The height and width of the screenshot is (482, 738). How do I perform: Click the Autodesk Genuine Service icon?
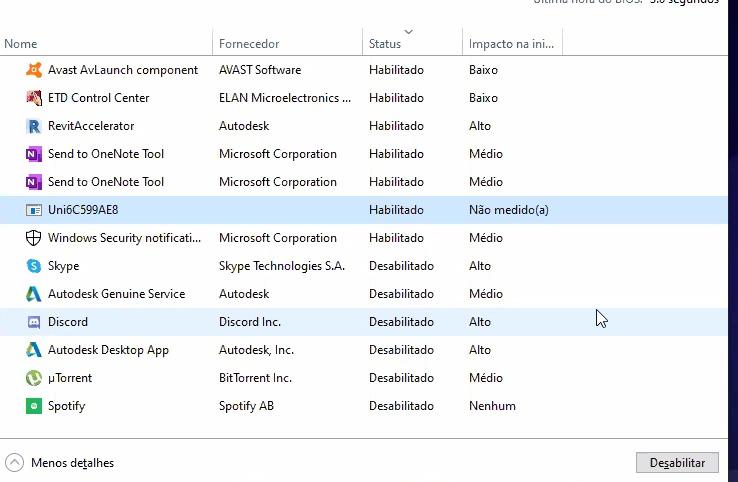(x=33, y=294)
